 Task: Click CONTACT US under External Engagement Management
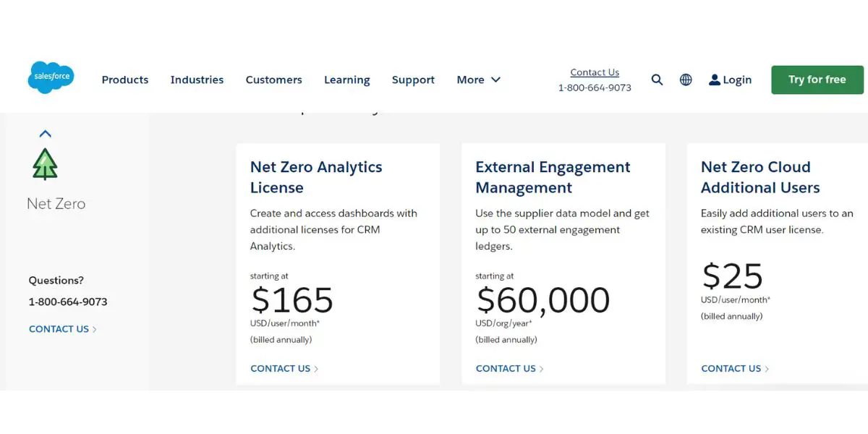tap(509, 368)
